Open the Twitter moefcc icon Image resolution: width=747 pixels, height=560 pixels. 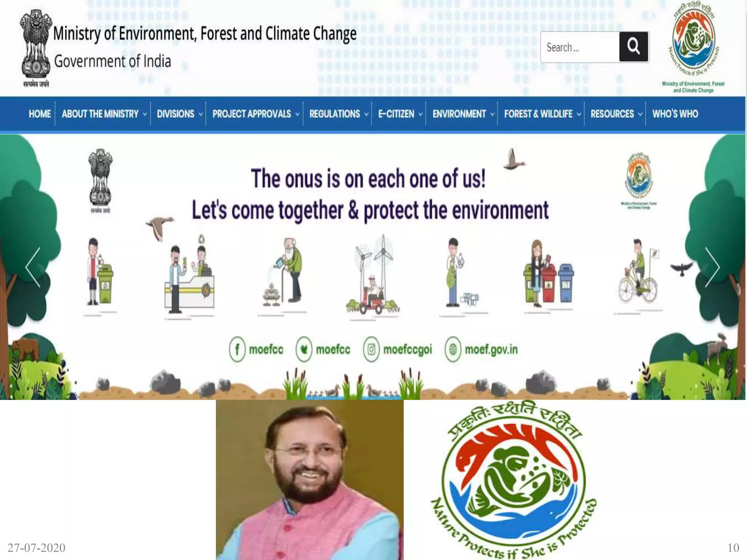click(304, 349)
